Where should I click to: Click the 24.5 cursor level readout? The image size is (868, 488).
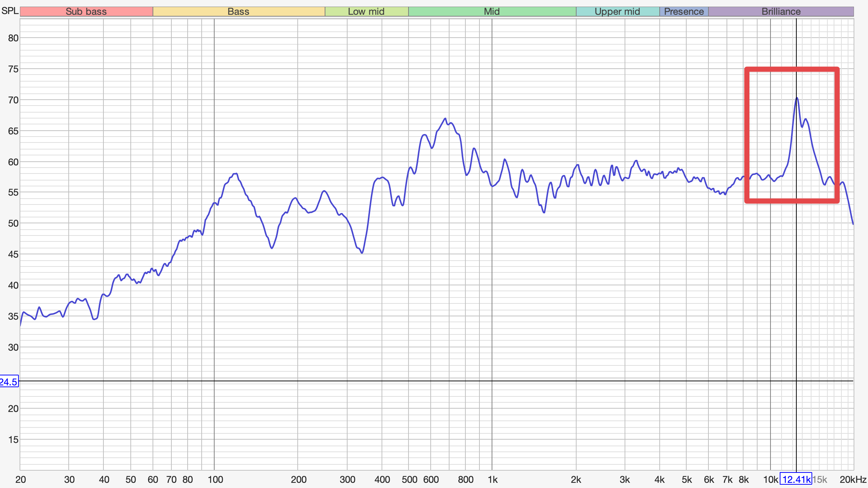(x=8, y=382)
